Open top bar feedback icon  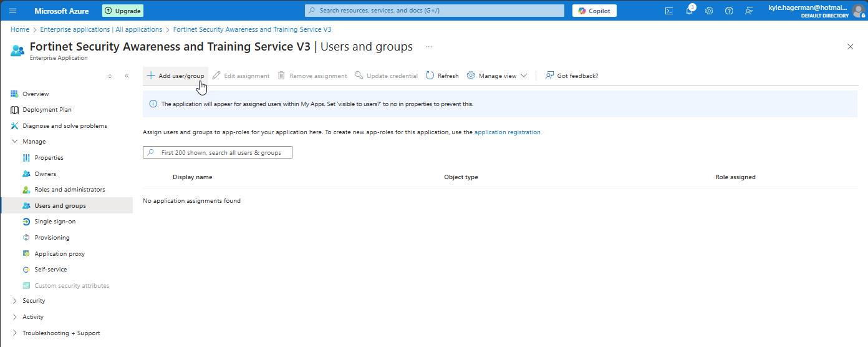tap(749, 11)
